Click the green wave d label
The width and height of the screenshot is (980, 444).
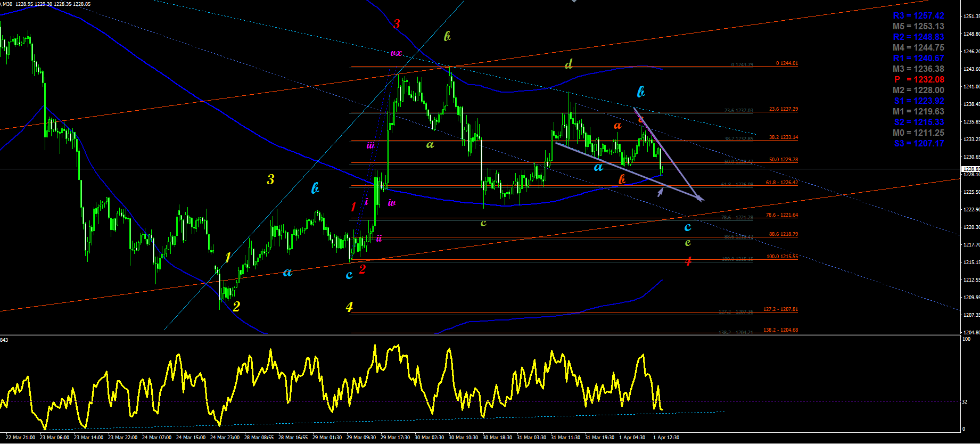point(569,64)
